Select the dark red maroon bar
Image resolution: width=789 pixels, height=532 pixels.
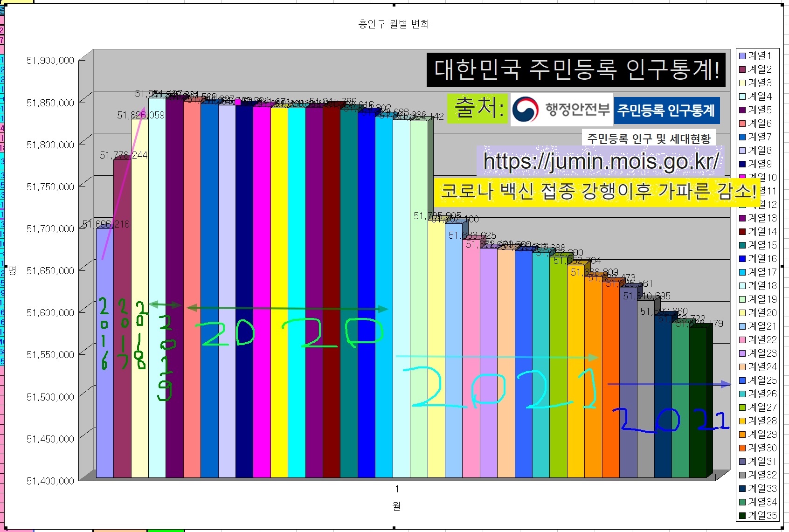332,292
